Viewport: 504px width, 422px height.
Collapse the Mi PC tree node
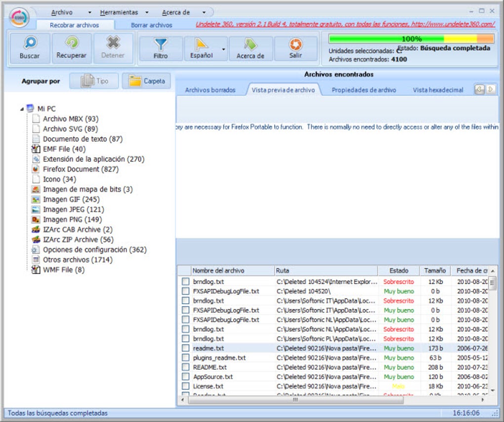(x=22, y=109)
